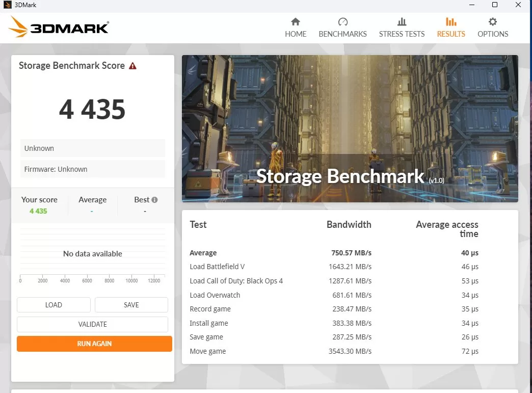The image size is (532, 393).
Task: Click the Stress Tests bar chart icon
Action: coord(402,22)
